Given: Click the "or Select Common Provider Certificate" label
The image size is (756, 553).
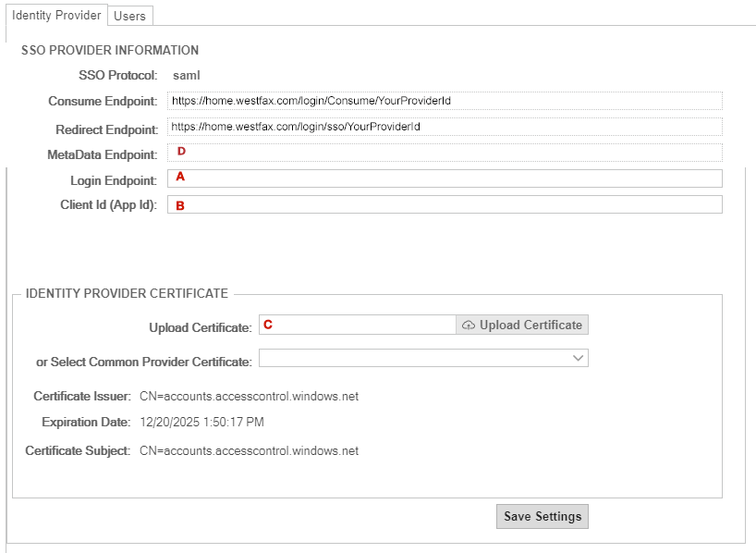Looking at the screenshot, I should click(x=144, y=362).
